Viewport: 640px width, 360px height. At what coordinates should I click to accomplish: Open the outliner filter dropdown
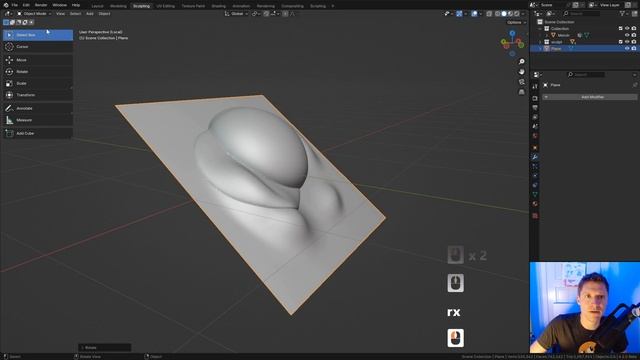[x=624, y=14]
